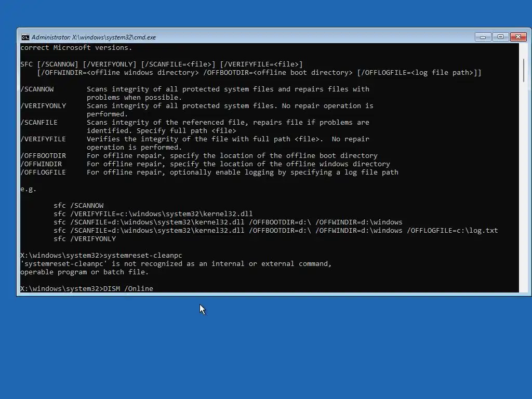Click 'operation is performed.' description line
Screen dimensions: 532x399
point(134,147)
